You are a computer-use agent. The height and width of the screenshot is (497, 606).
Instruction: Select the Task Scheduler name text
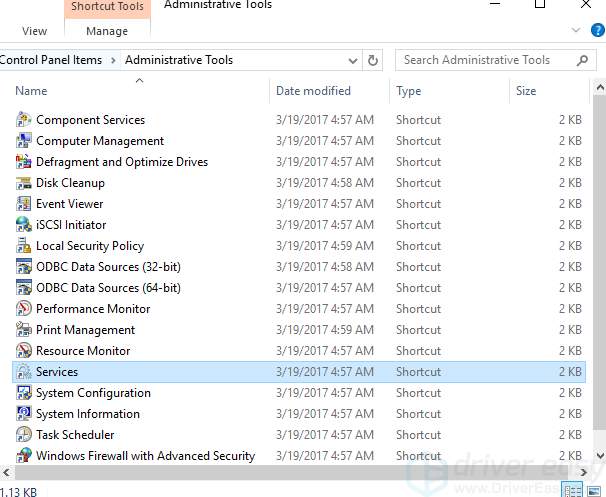[x=75, y=435]
